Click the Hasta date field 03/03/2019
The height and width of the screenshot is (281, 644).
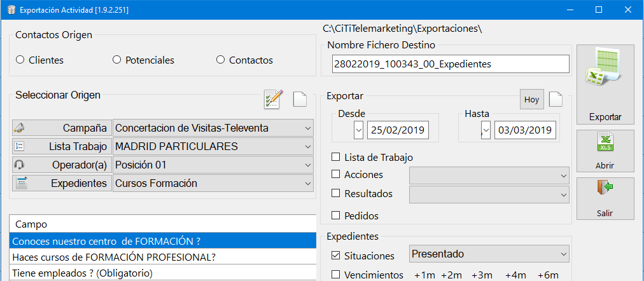pos(525,130)
